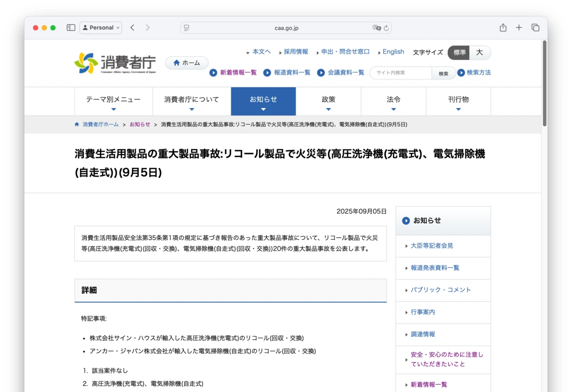572x392 pixels.
Task: Go back with the back arrow
Action: point(132,28)
